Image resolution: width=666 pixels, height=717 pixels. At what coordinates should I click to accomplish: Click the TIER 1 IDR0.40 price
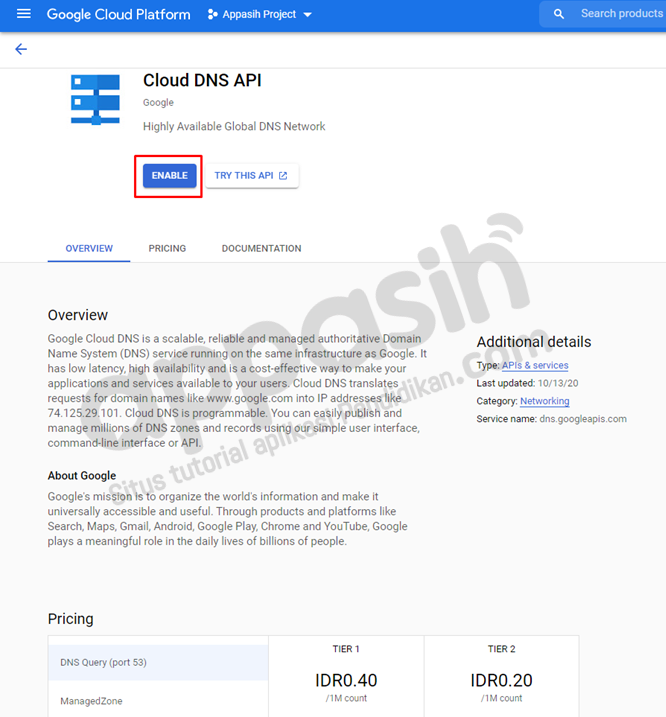[346, 680]
